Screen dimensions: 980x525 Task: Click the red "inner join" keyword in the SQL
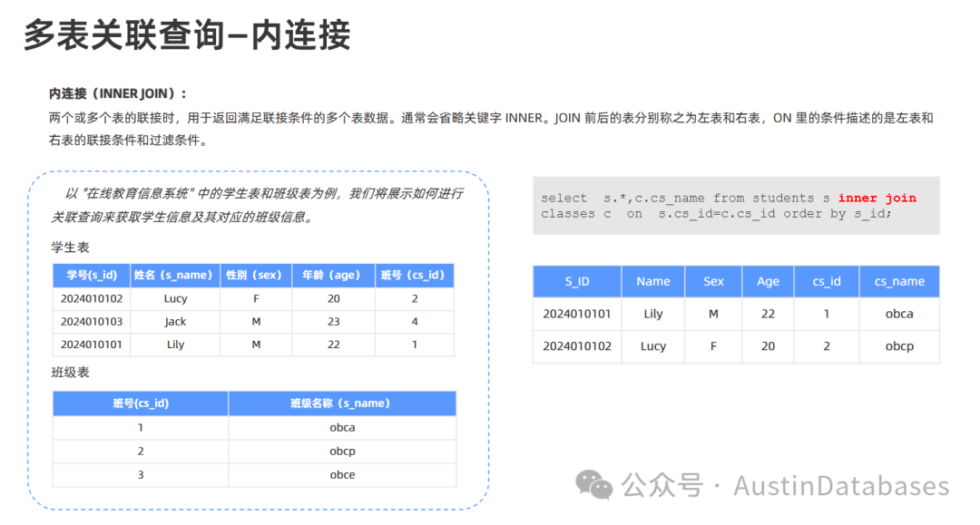(x=877, y=198)
